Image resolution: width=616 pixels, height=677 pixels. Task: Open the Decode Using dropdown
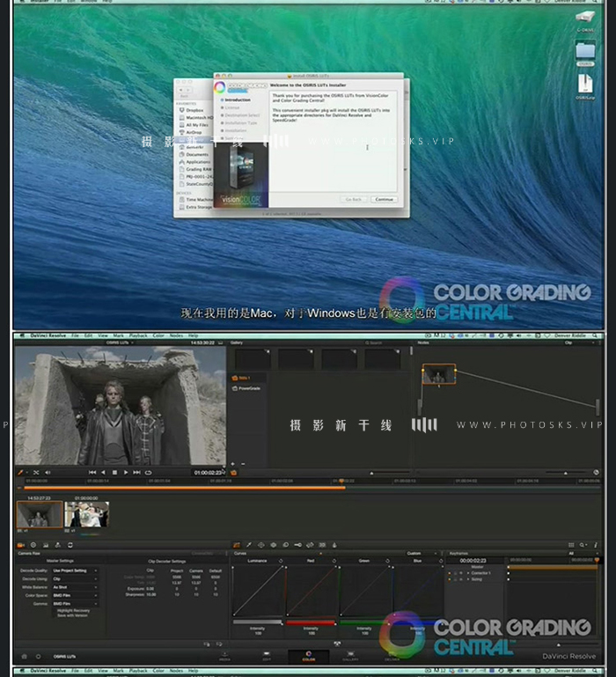point(75,578)
